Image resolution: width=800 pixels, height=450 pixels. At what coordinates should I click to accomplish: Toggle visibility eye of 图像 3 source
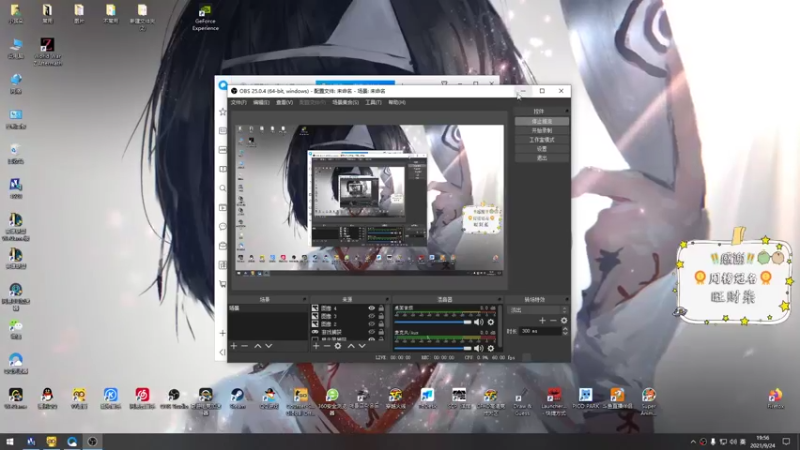click(371, 316)
